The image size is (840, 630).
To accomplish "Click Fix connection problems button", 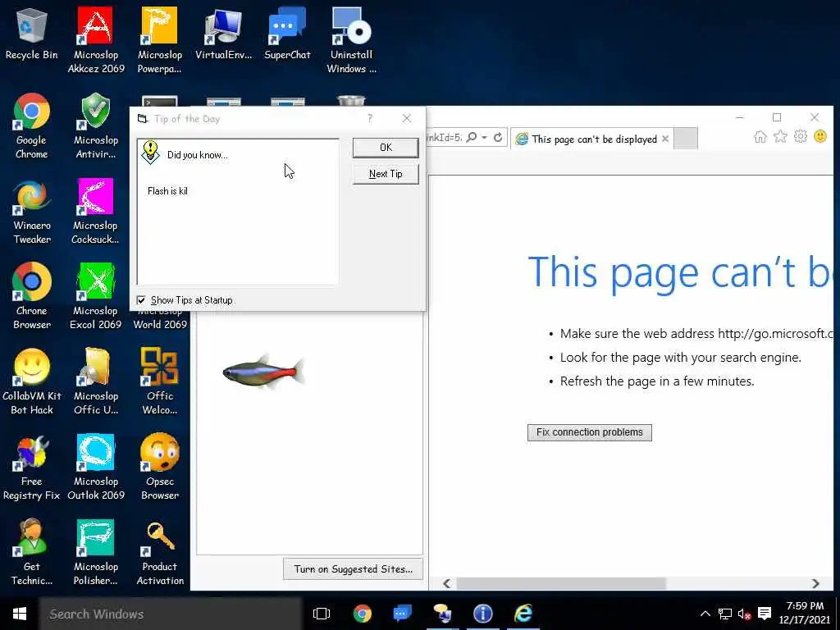I will click(589, 432).
